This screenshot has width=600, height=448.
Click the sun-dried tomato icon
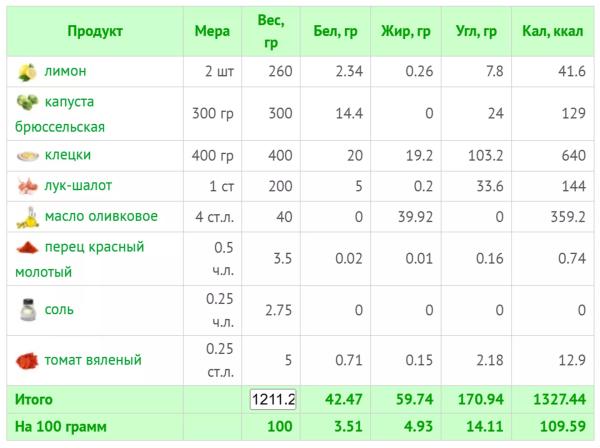pyautogui.click(x=27, y=360)
